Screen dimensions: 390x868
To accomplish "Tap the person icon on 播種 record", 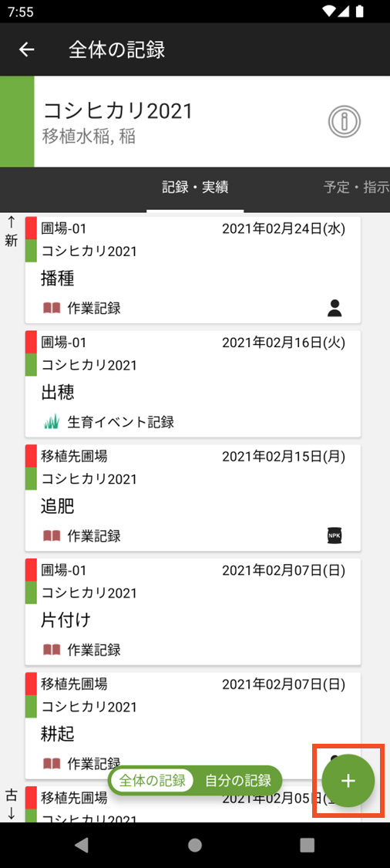I will click(335, 308).
